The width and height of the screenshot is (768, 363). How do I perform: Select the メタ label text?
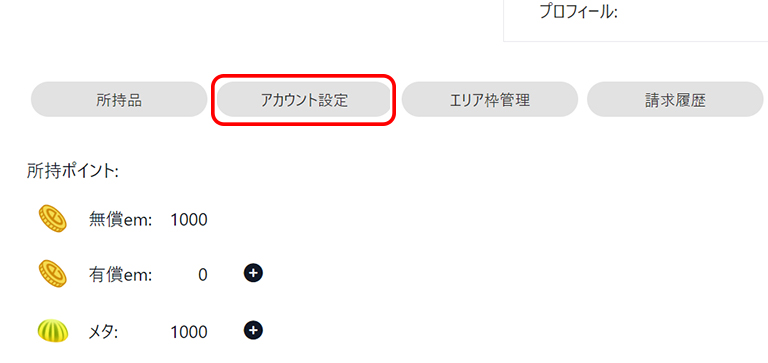click(104, 332)
